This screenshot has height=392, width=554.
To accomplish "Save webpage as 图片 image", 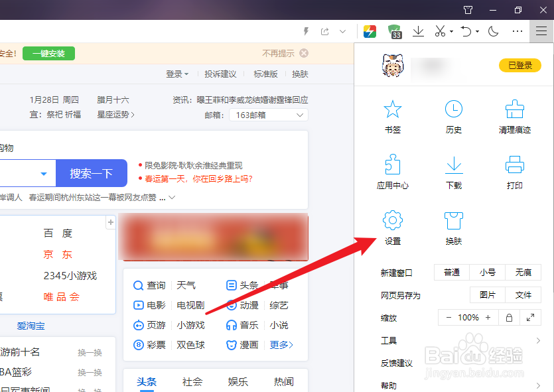I will tap(487, 295).
